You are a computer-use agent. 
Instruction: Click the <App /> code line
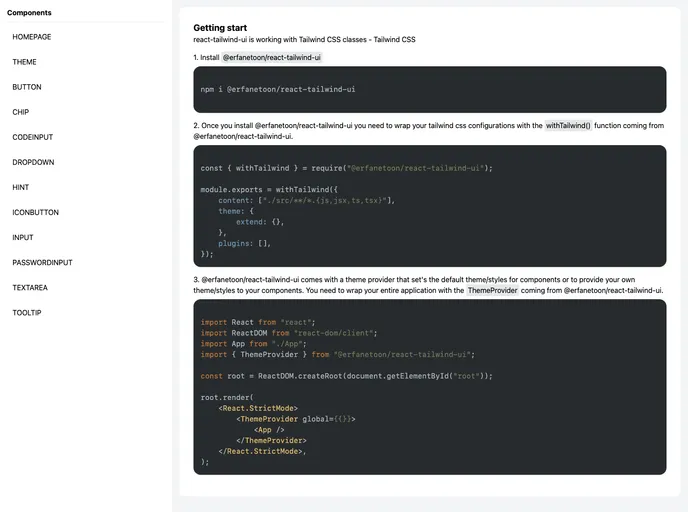pyautogui.click(x=269, y=430)
